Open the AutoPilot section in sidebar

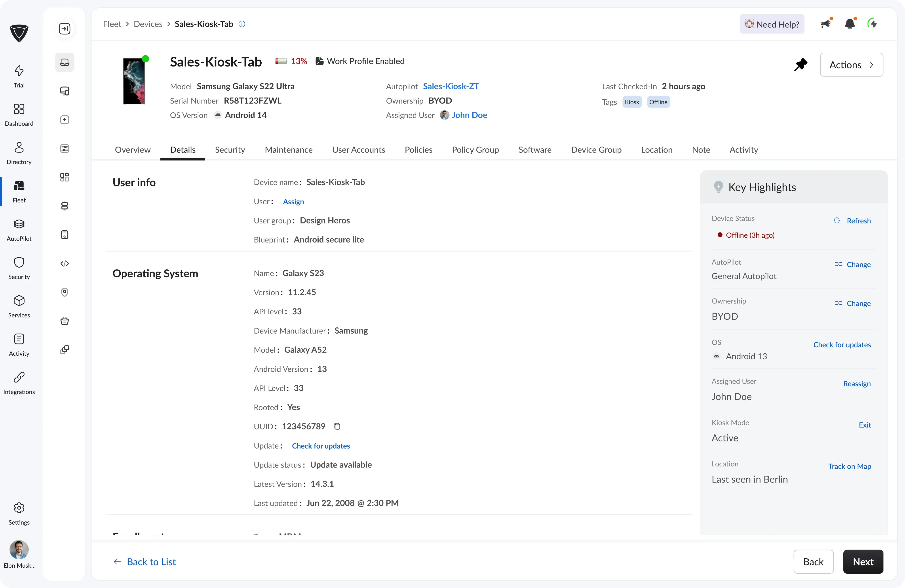(x=19, y=230)
